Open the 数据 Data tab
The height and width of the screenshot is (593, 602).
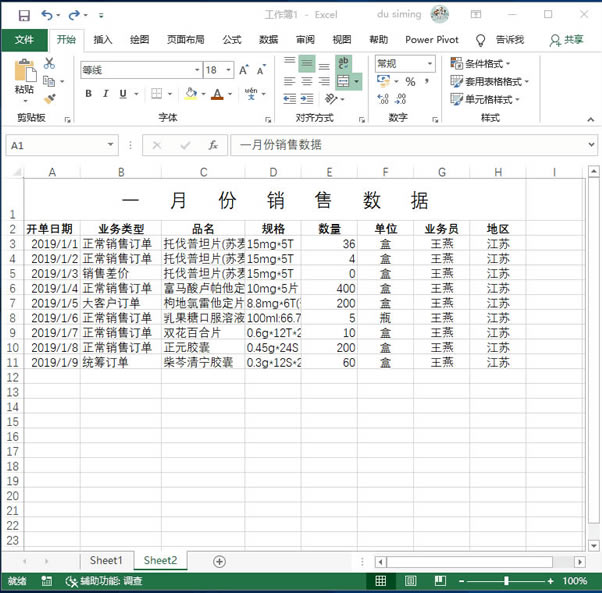coord(269,40)
